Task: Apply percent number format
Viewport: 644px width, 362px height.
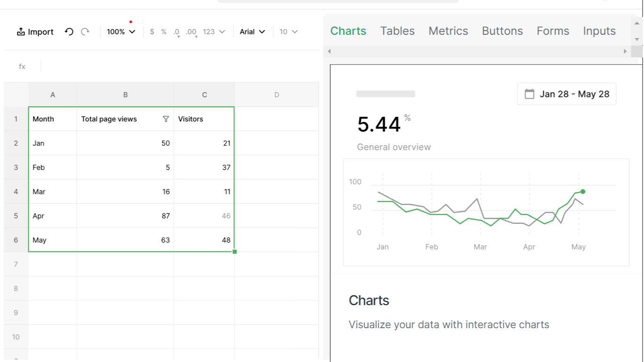Action: [x=164, y=31]
